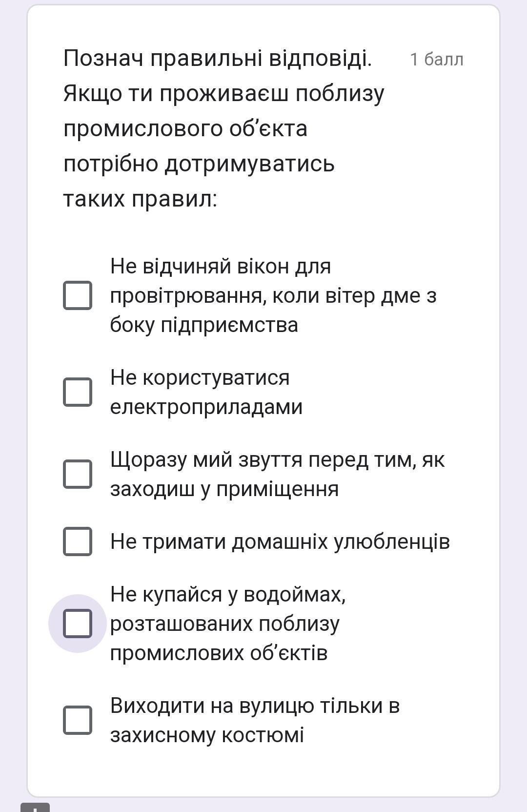Image resolution: width=527 pixels, height=812 pixels.
Task: Check 'Не відчиняй вікон для провітрювання' checkbox
Action: 78,295
